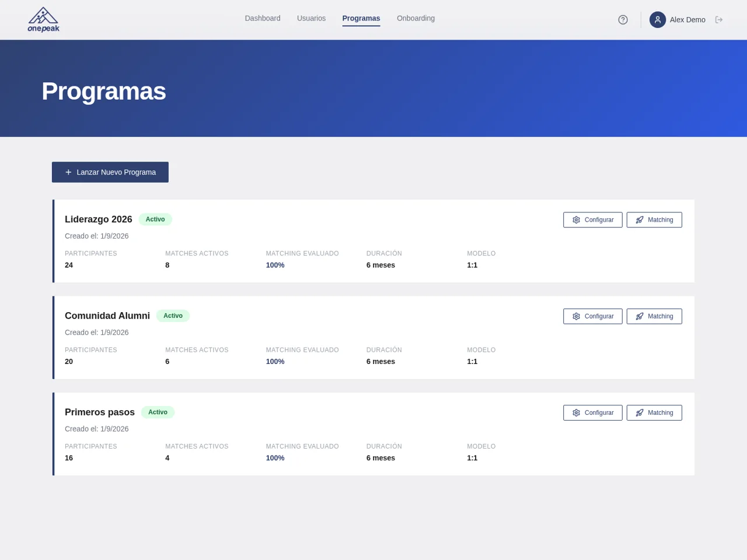Click the Programas page heading
The height and width of the screenshot is (560, 747).
[104, 91]
